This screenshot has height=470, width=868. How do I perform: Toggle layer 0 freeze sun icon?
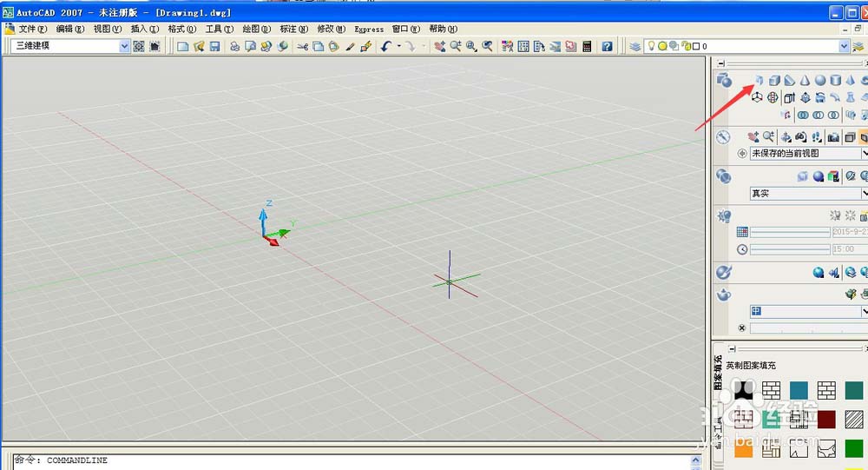coord(662,46)
